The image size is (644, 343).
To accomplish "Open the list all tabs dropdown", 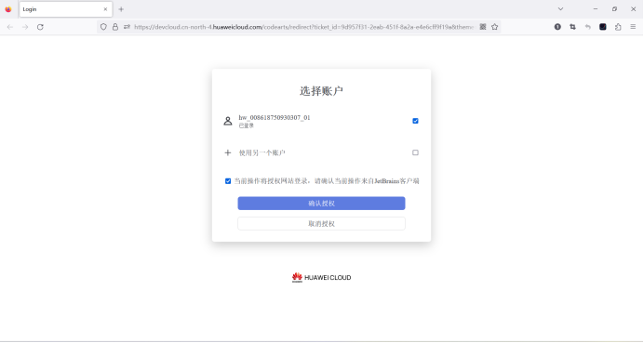I will (x=560, y=9).
